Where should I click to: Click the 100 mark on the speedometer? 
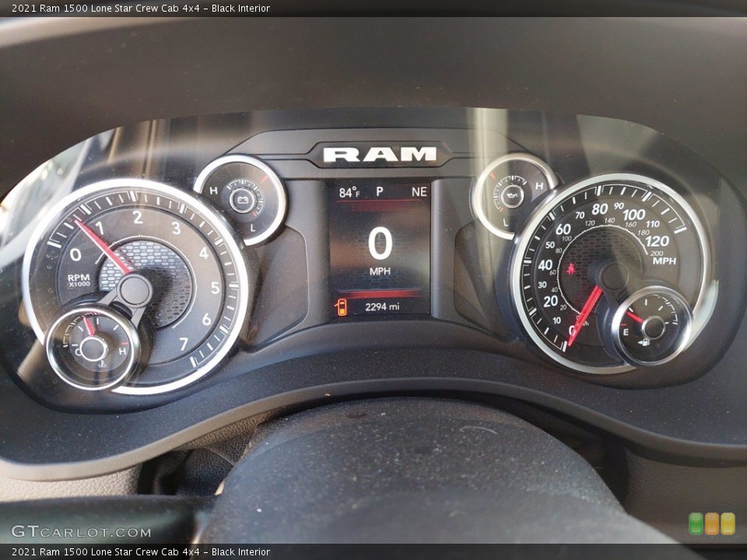point(633,214)
